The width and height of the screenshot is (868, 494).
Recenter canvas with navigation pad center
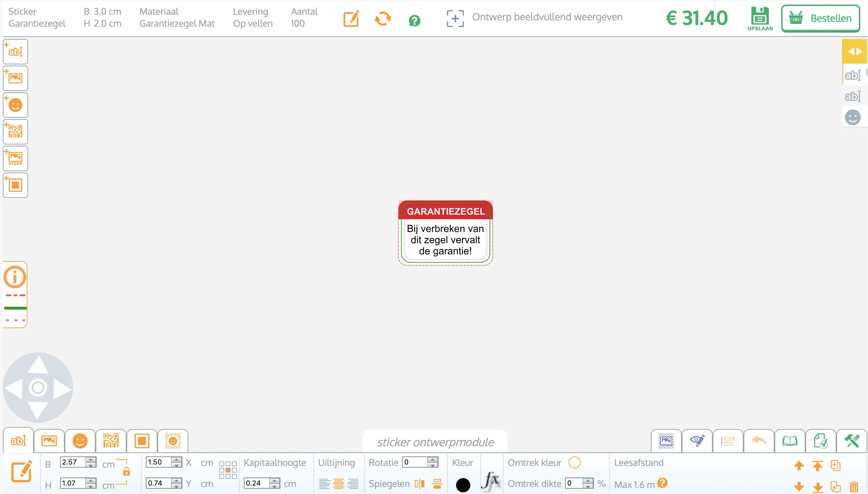[x=38, y=388]
